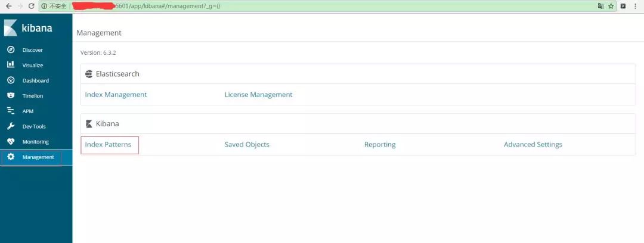Click the browser extension icon
The width and height of the screenshot is (644, 243).
pyautogui.click(x=623, y=6)
